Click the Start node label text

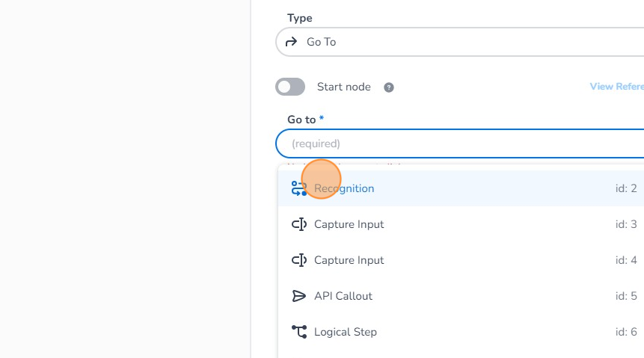343,87
